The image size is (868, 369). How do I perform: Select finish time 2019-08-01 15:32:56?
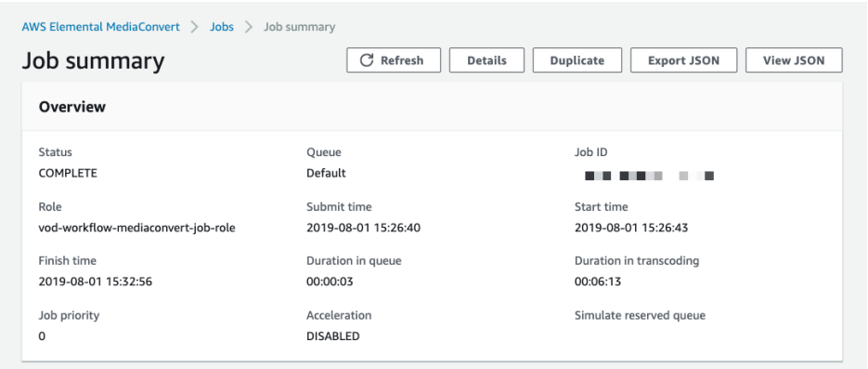[96, 282]
